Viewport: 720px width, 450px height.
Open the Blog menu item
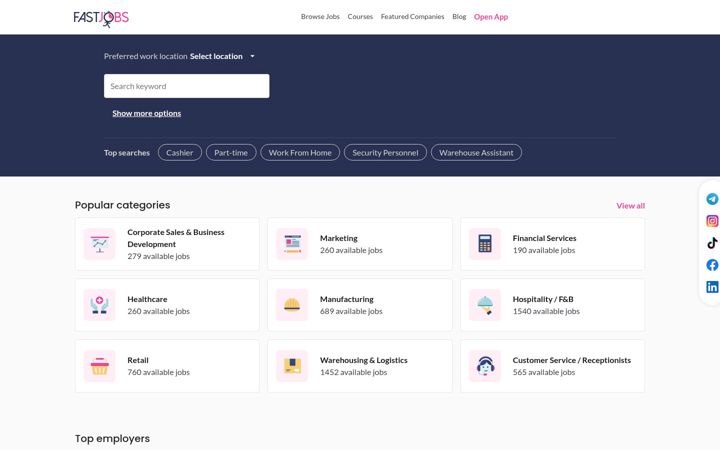(x=459, y=17)
